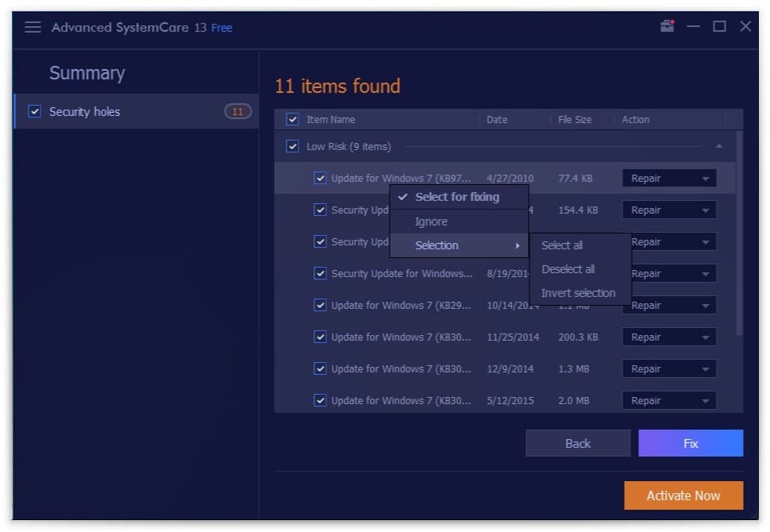Open Repair dropdown for 1.3 MB update
Image resolution: width=770 pixels, height=532 pixels.
point(669,369)
